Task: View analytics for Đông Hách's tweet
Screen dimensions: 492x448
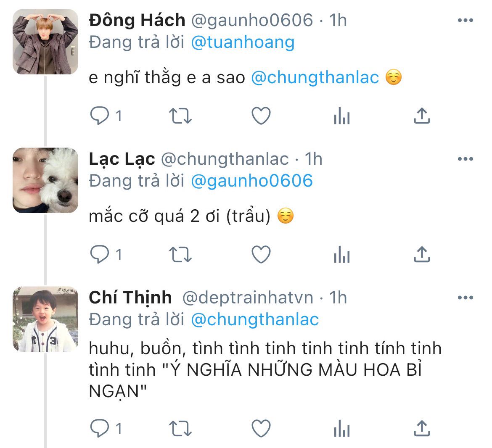Action: coord(341,116)
